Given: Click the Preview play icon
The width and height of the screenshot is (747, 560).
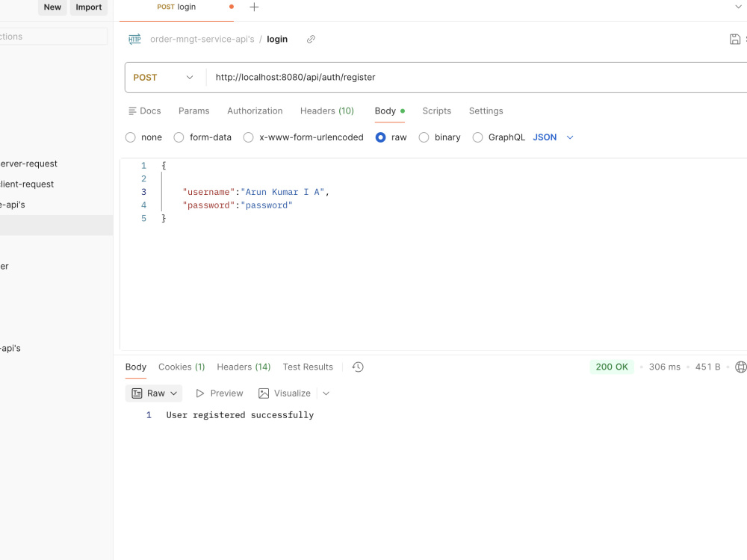Looking at the screenshot, I should click(200, 393).
